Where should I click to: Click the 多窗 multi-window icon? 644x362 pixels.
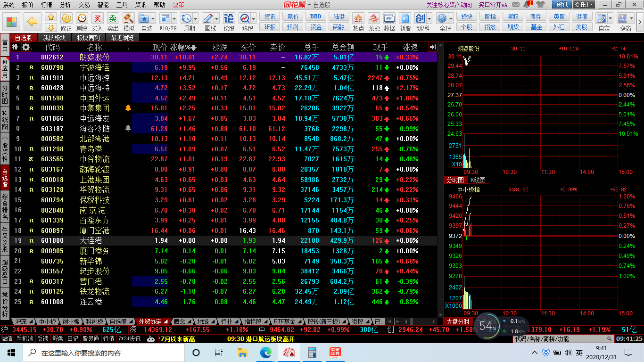click(622, 19)
